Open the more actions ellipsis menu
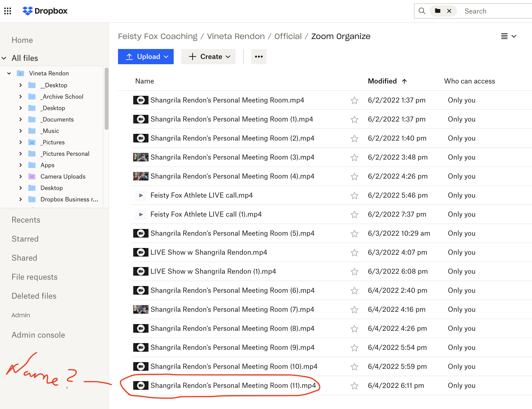The image size is (532, 409). point(259,57)
